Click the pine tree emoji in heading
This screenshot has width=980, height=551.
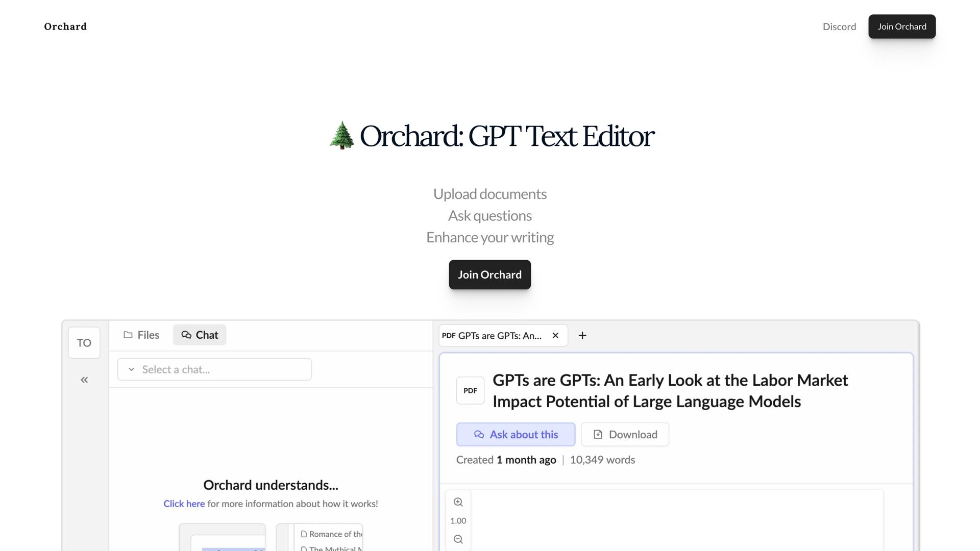tap(341, 136)
